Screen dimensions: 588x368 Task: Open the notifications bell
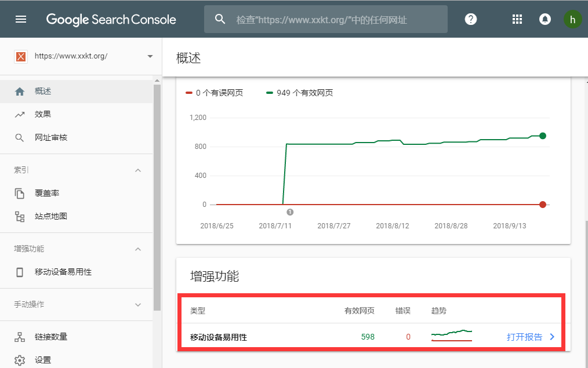click(x=545, y=19)
